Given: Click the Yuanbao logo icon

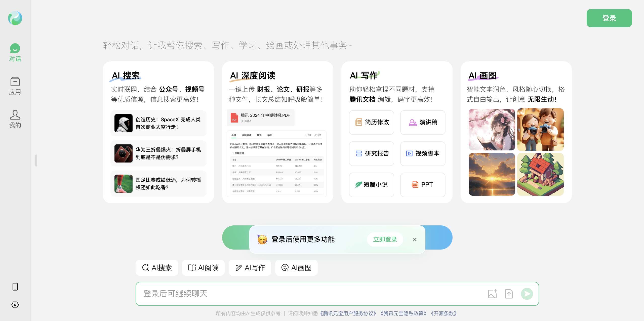Looking at the screenshot, I should pos(15,18).
